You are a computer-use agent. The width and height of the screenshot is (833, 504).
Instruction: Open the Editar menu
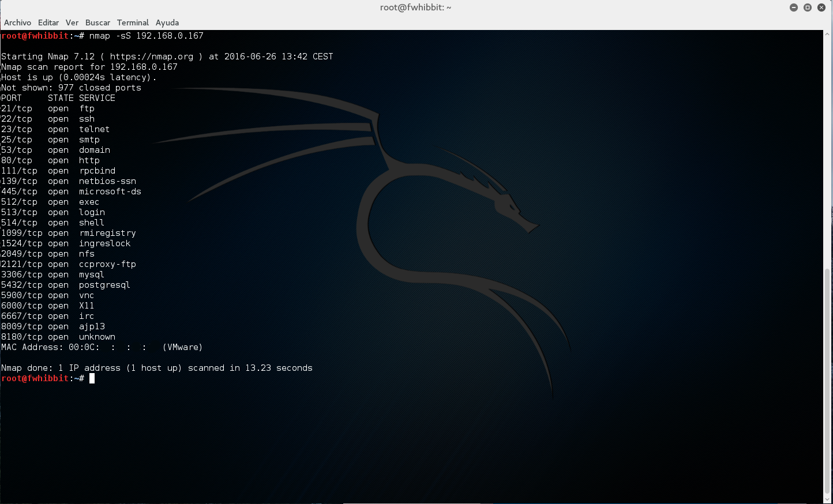click(48, 22)
